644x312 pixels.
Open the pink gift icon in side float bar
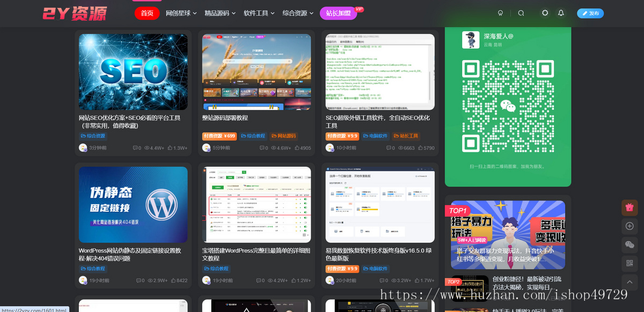(x=630, y=207)
